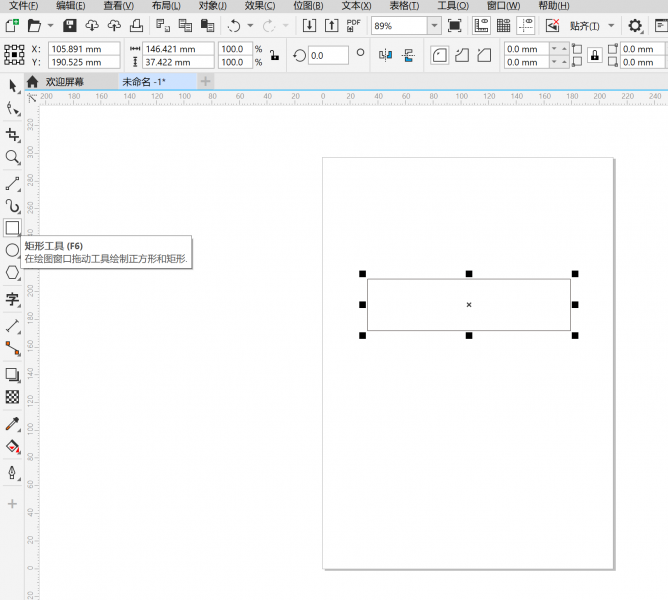
Task: Toggle snap off button
Action: pyautogui.click(x=552, y=26)
